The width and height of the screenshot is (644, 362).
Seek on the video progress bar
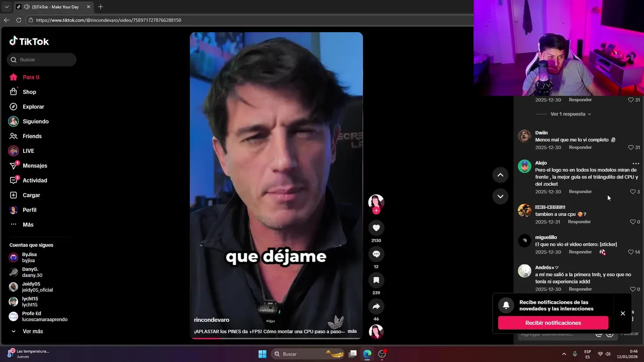(x=276, y=338)
